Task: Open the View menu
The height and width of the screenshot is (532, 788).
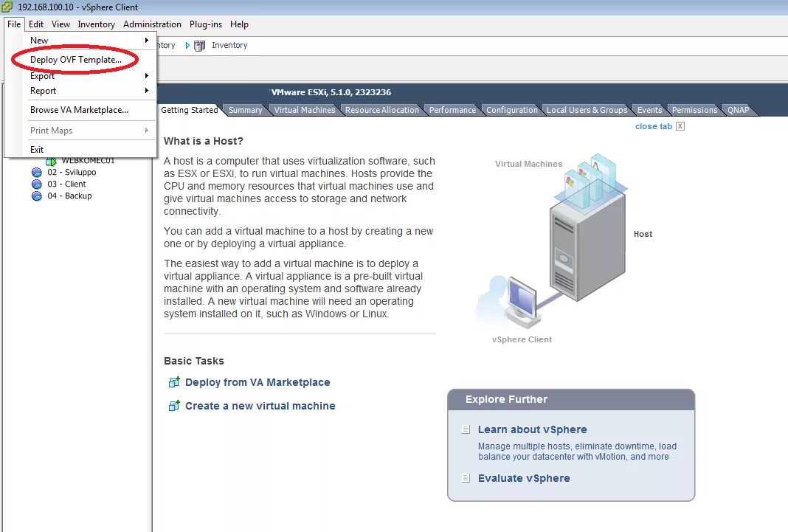Action: [x=61, y=24]
